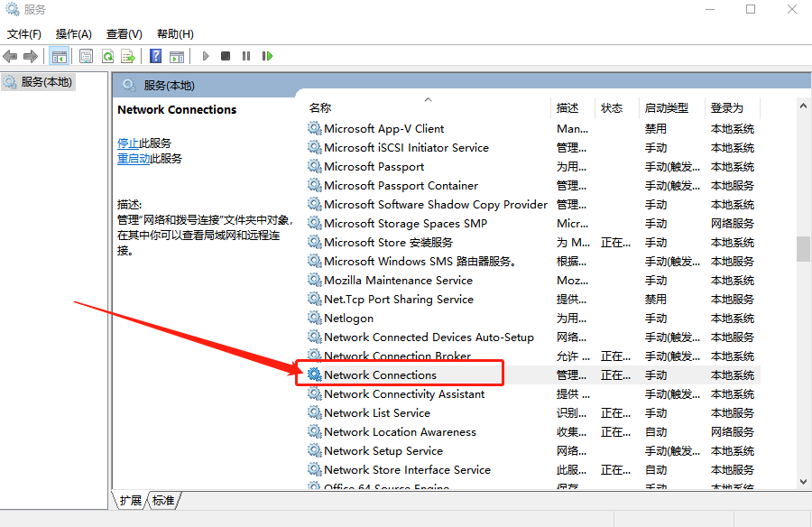Open the 操作(A) menu
812x527 pixels.
[x=74, y=34]
